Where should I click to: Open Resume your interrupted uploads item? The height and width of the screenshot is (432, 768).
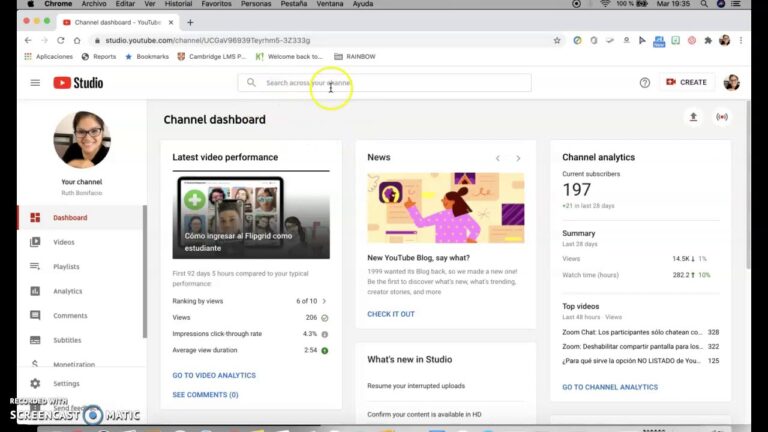tap(416, 386)
